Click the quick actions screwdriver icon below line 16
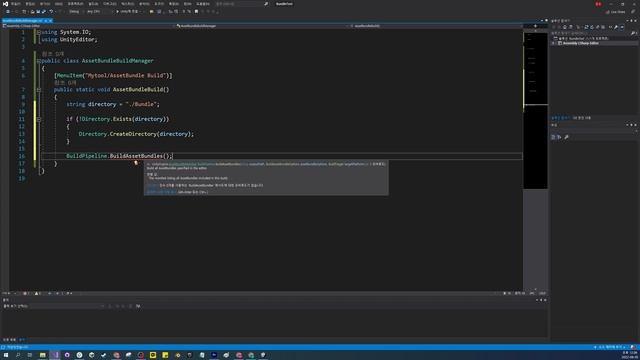Image resolution: width=640 pixels, height=360 pixels. click(x=136, y=163)
